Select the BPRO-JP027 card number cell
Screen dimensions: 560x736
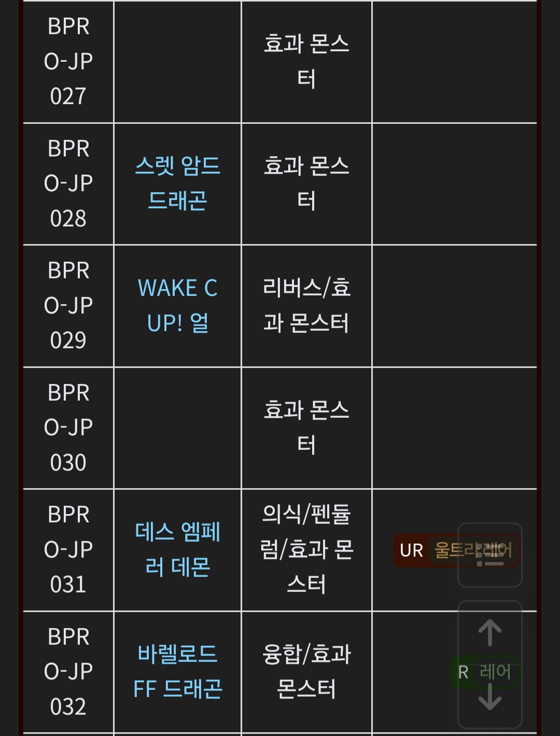(68, 62)
